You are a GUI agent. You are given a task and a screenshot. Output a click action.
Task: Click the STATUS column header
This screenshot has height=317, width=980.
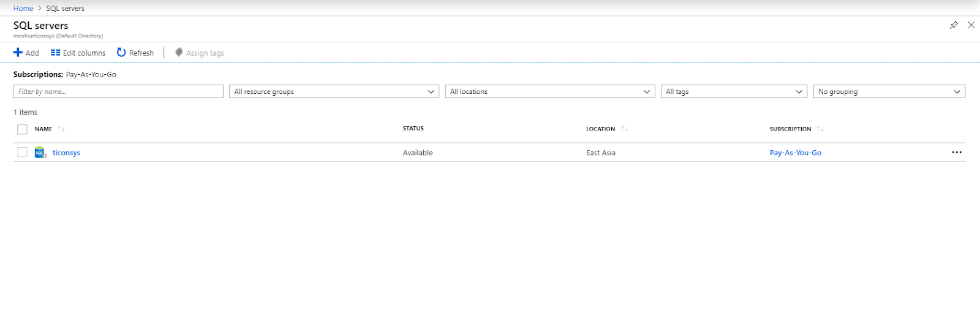(x=413, y=128)
